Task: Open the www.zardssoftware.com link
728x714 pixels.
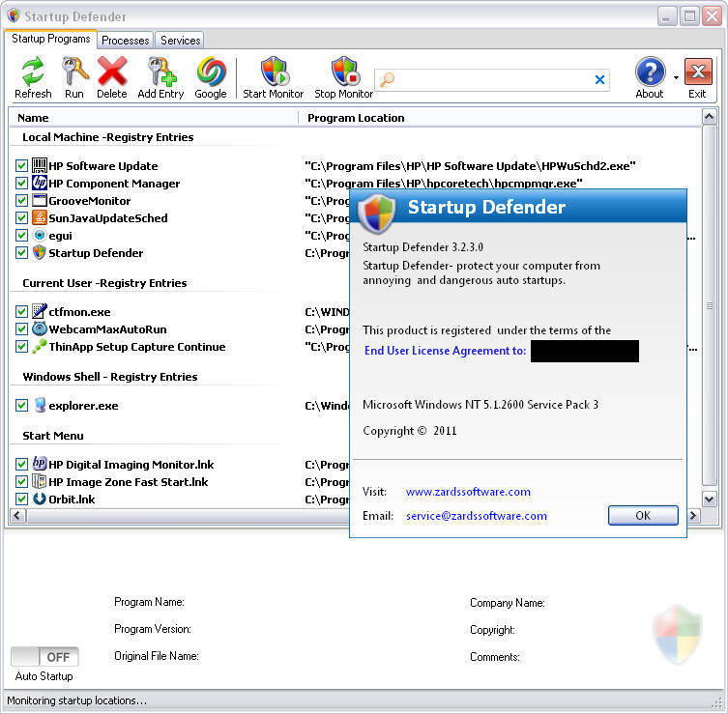Action: point(468,492)
